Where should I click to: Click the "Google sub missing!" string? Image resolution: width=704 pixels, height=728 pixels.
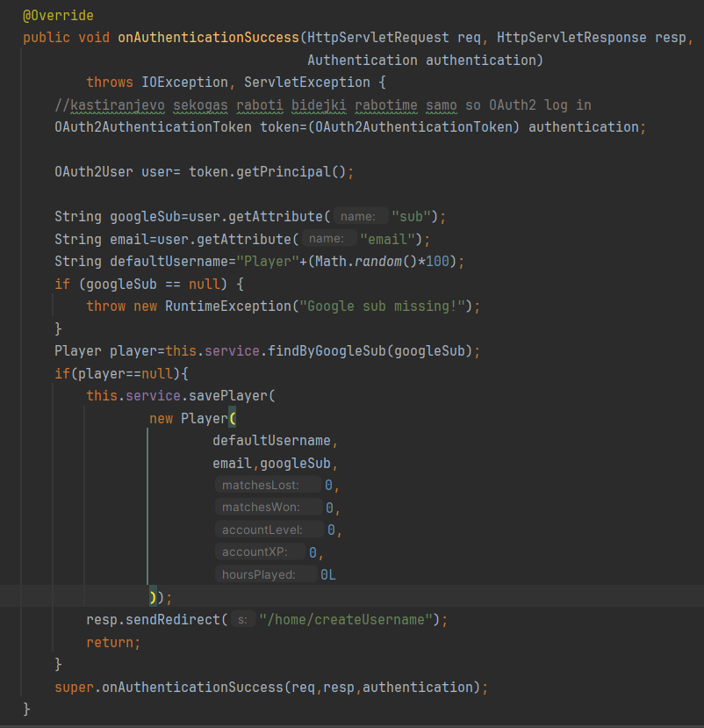point(383,306)
